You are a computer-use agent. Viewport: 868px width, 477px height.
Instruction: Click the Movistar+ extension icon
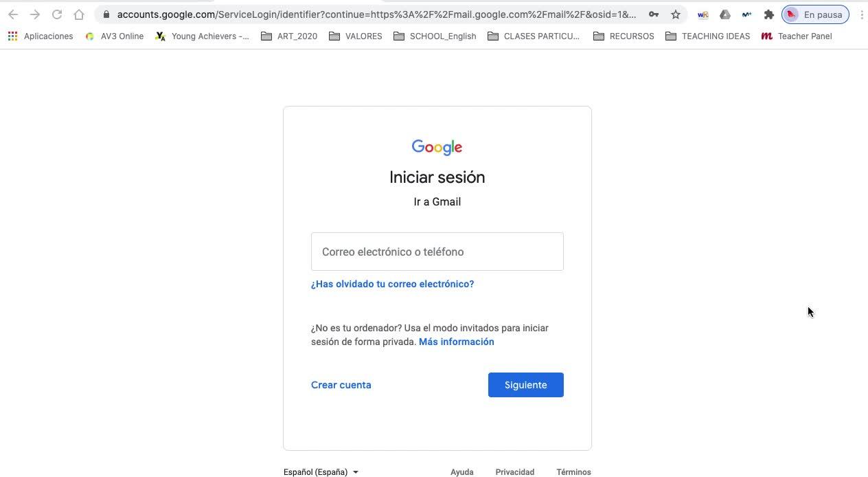pos(747,14)
